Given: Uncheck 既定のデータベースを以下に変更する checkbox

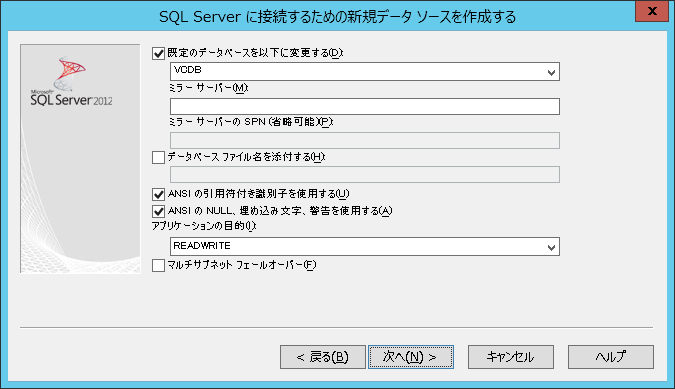Looking at the screenshot, I should coord(158,53).
